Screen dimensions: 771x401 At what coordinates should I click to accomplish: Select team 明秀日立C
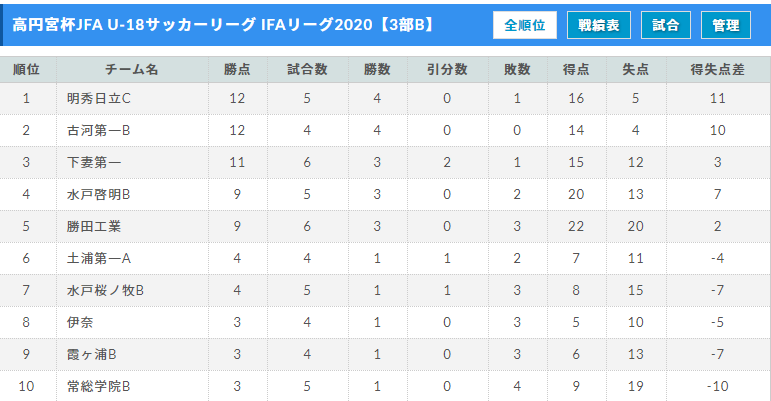pos(98,99)
